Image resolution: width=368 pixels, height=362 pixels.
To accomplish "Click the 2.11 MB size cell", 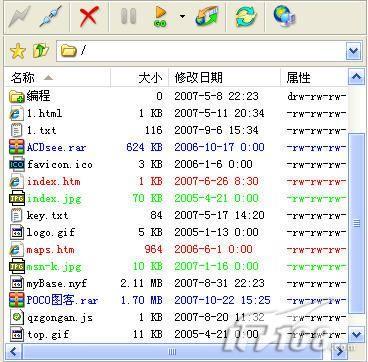I will [142, 284].
